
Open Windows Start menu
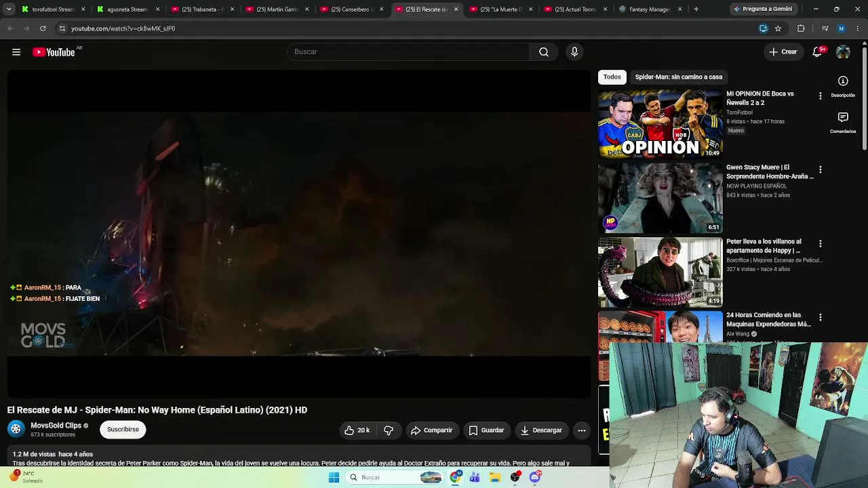point(334,477)
